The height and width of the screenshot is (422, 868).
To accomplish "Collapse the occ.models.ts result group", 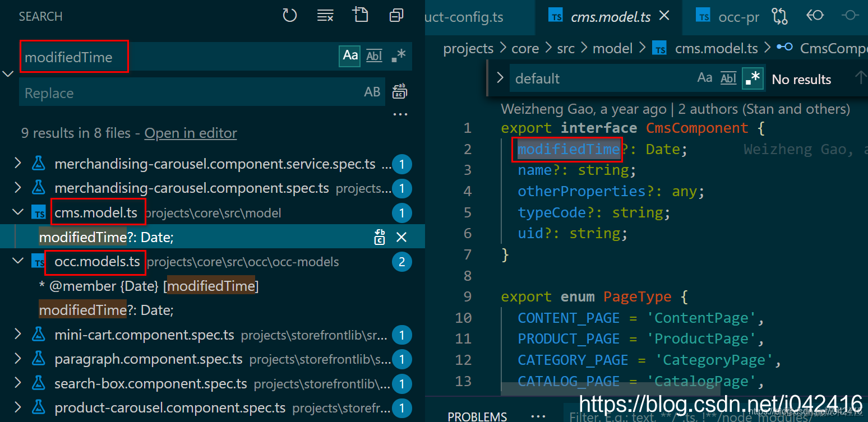I will (18, 261).
